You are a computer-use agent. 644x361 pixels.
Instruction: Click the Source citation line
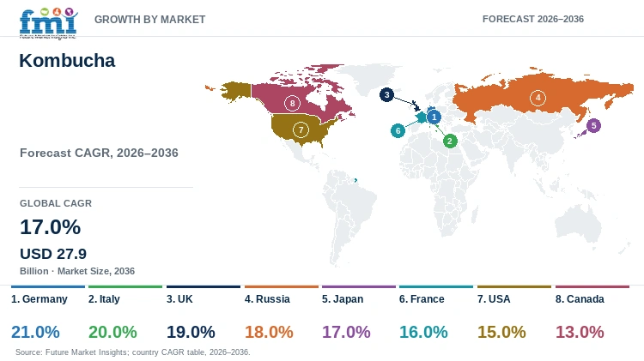pos(132,352)
